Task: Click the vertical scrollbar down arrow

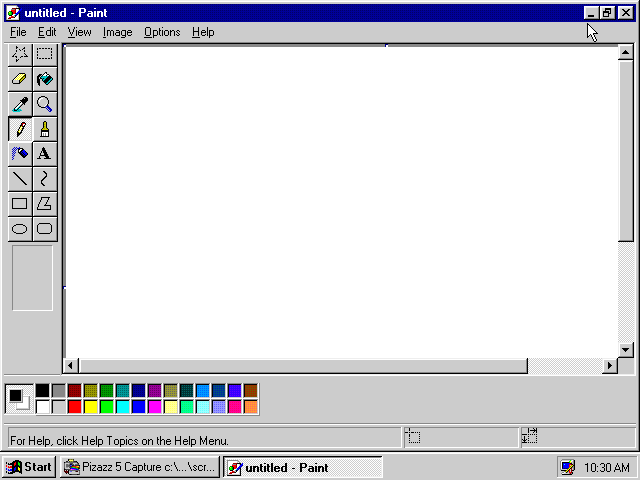Action: [625, 350]
